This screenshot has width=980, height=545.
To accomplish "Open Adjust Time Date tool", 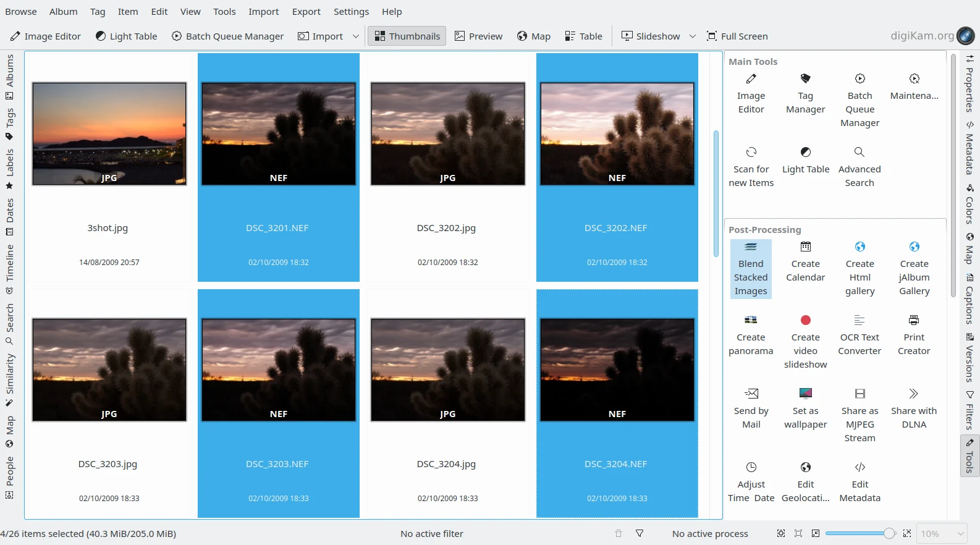I will tap(751, 483).
